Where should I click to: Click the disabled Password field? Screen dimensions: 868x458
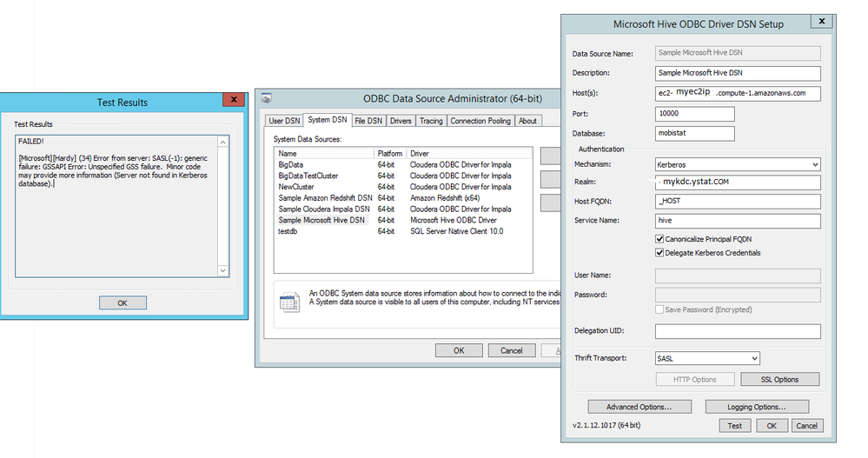[738, 295]
